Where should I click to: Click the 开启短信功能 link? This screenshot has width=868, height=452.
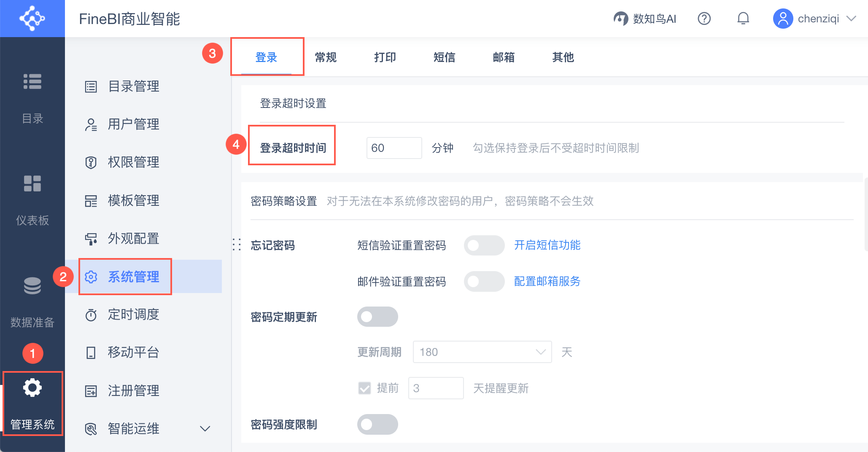click(x=547, y=245)
